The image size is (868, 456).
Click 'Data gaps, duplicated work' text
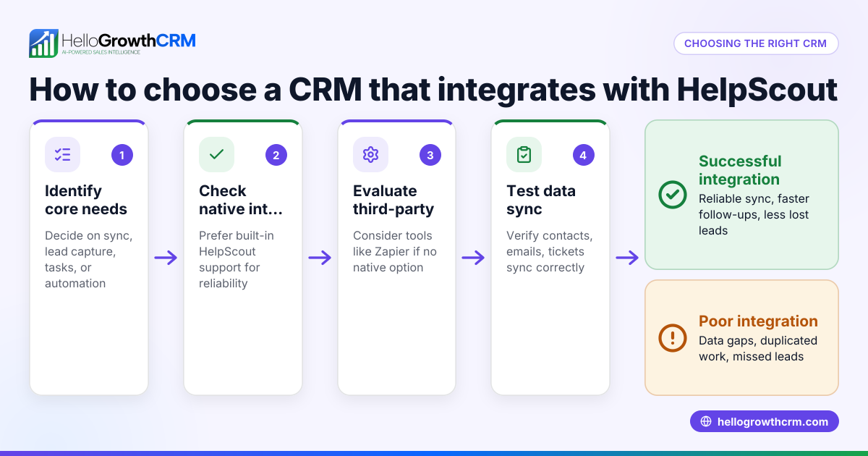coord(758,348)
